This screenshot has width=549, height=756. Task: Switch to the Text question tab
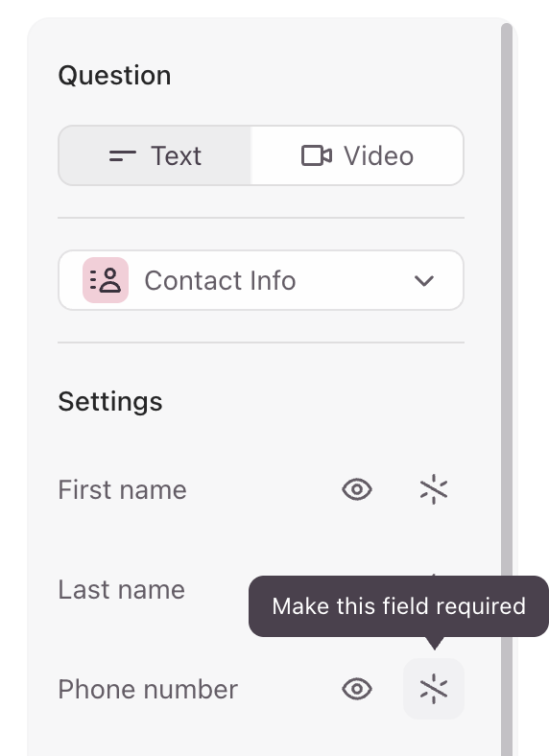155,155
